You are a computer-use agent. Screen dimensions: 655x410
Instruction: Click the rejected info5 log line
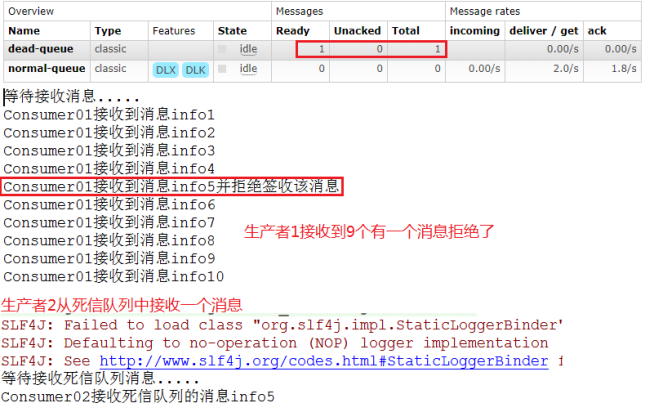coord(171,186)
